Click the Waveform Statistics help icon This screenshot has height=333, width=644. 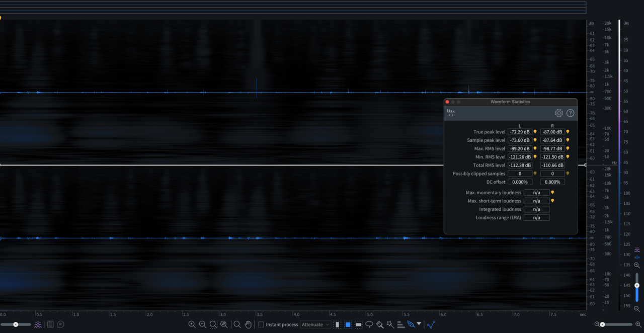570,113
